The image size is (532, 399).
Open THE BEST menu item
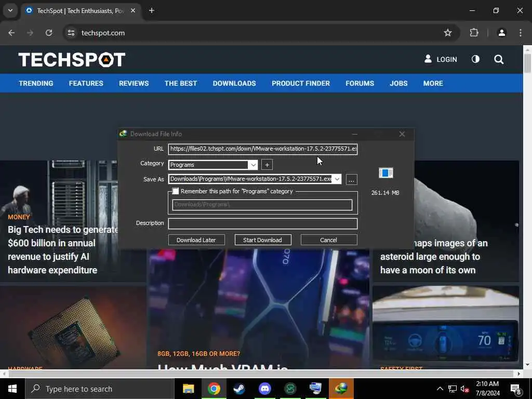pos(181,84)
